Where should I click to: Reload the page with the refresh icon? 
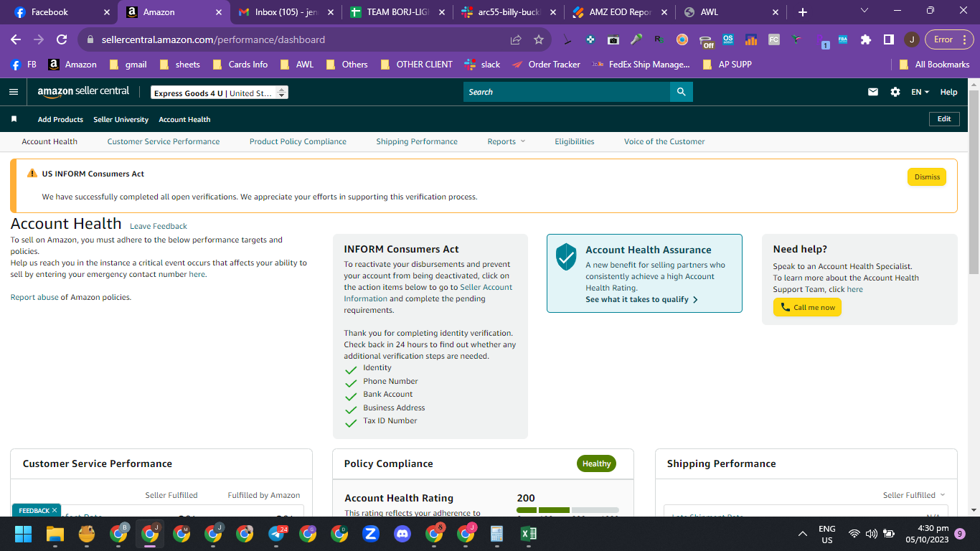(x=62, y=39)
